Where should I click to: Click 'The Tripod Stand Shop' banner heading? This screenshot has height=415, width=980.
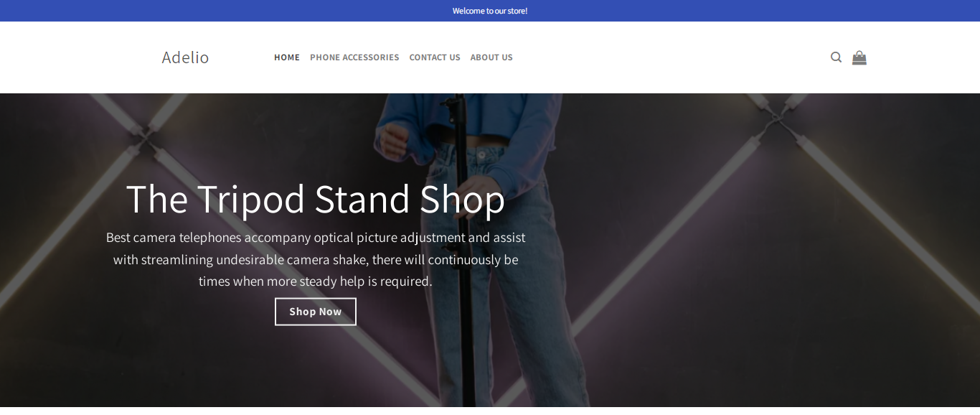pyautogui.click(x=316, y=199)
